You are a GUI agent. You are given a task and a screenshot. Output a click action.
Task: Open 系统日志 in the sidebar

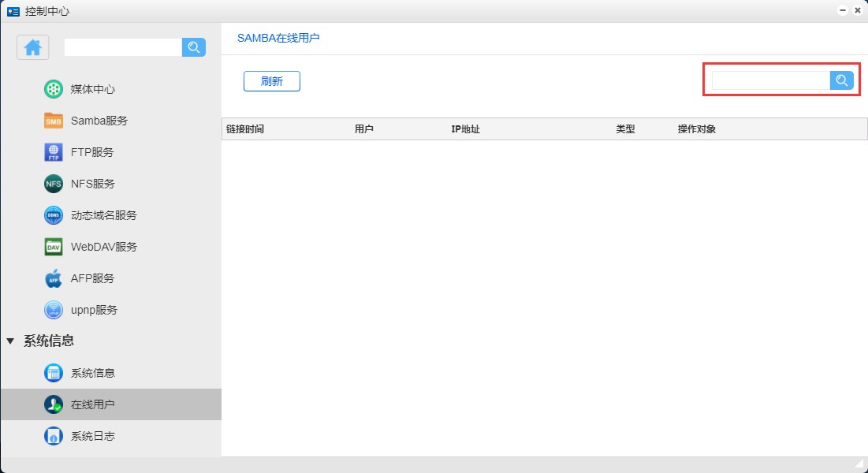coord(92,436)
